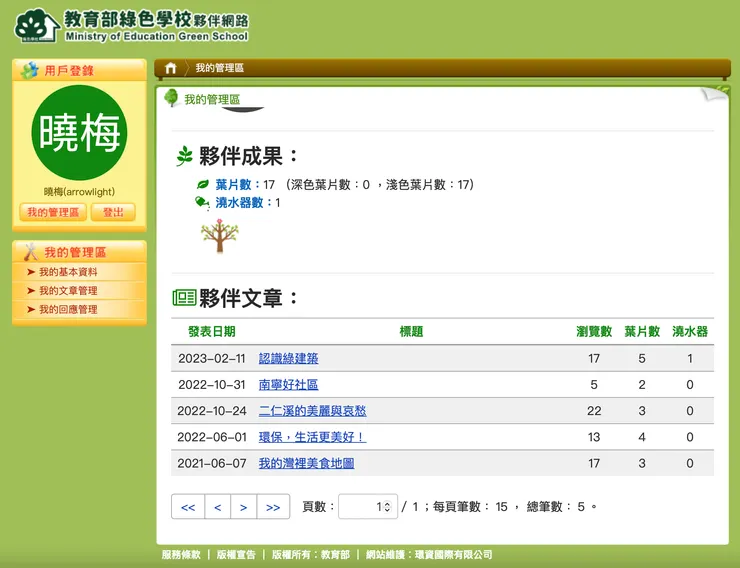Go to previous page with < button
This screenshot has height=568, width=740.
pyautogui.click(x=218, y=507)
